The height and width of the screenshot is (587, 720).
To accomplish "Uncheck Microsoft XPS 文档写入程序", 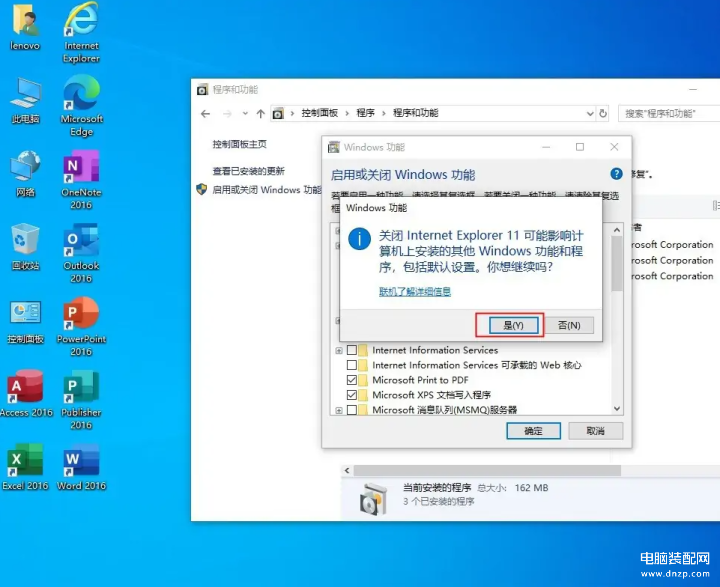I will tap(352, 395).
